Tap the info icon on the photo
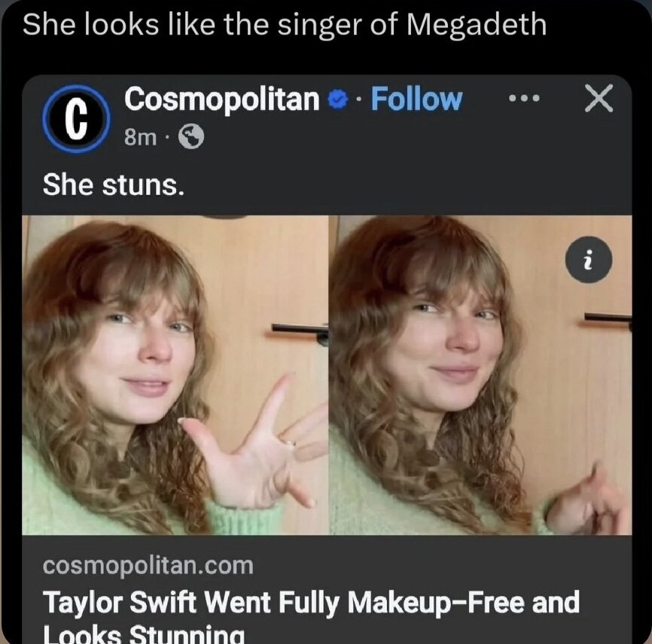 [x=590, y=261]
